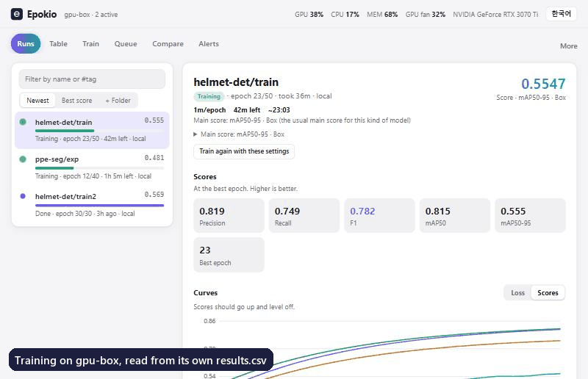The image size is (588, 379).
Task: Click the 1m/epoch rate text
Action: point(209,110)
